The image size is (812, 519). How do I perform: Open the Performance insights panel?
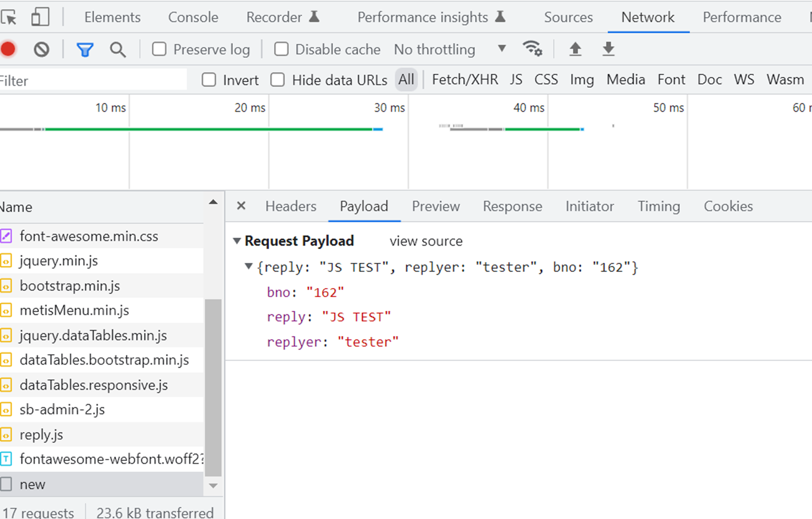click(x=431, y=17)
